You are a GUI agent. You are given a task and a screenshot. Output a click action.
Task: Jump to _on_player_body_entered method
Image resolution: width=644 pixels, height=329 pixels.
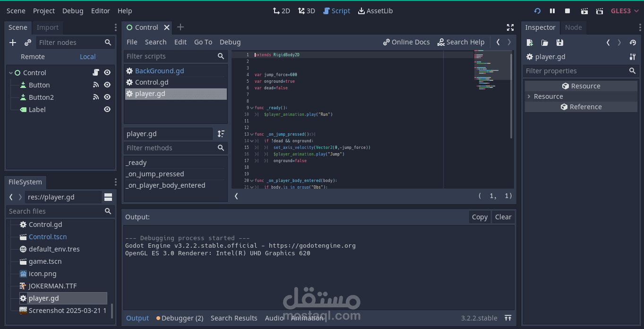coord(176,185)
